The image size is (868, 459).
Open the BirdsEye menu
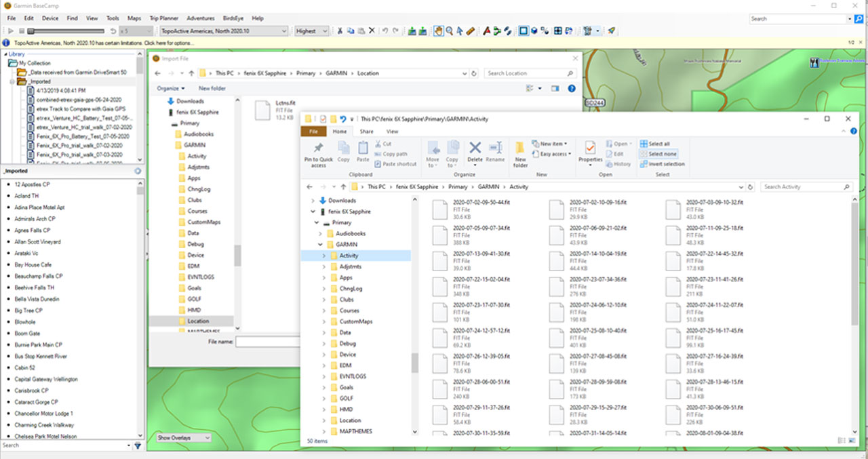coord(234,18)
